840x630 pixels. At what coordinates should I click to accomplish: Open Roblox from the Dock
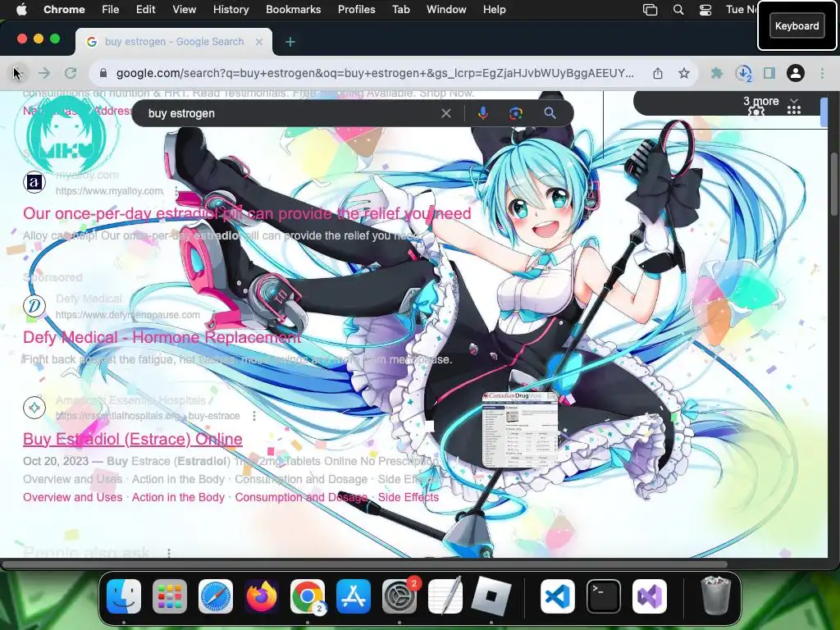[491, 596]
